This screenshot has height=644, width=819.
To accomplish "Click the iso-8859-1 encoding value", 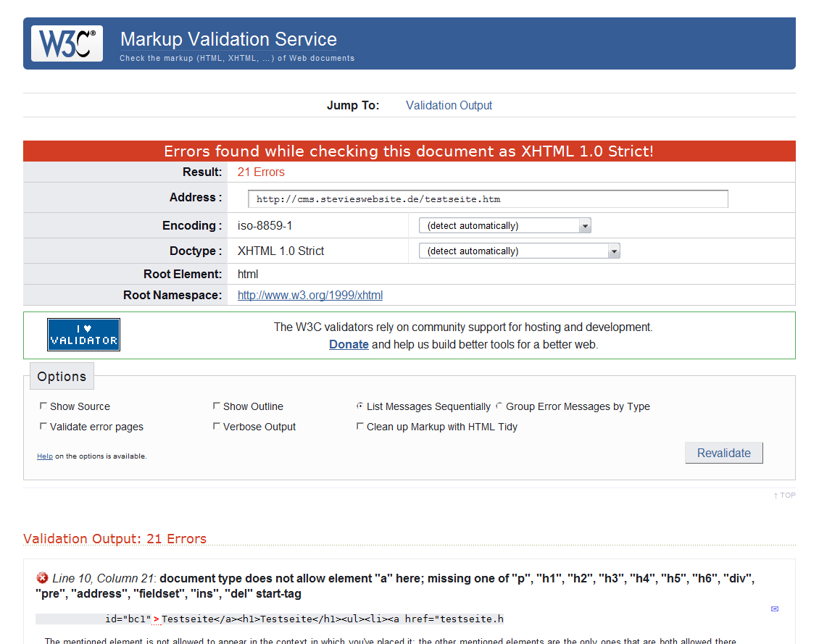I will pos(265,225).
